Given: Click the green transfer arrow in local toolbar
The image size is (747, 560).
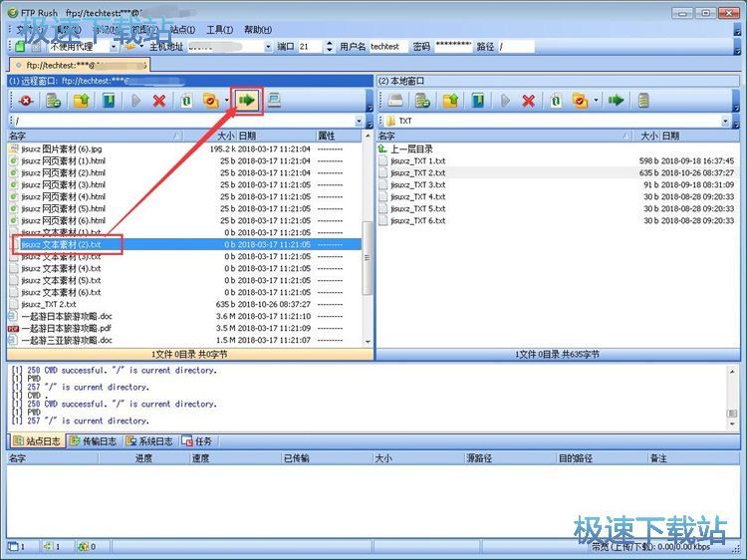Looking at the screenshot, I should click(616, 100).
